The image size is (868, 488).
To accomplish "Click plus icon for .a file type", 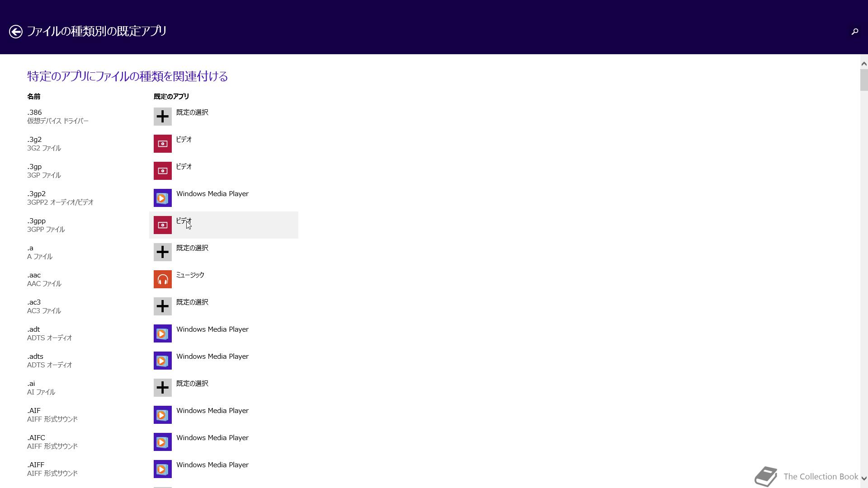I will tap(163, 252).
